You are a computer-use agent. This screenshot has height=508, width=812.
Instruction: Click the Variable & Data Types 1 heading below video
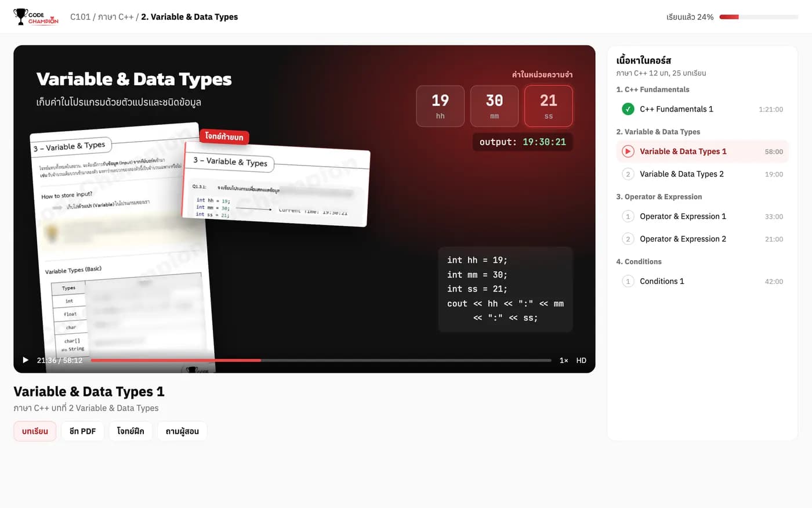coord(89,392)
